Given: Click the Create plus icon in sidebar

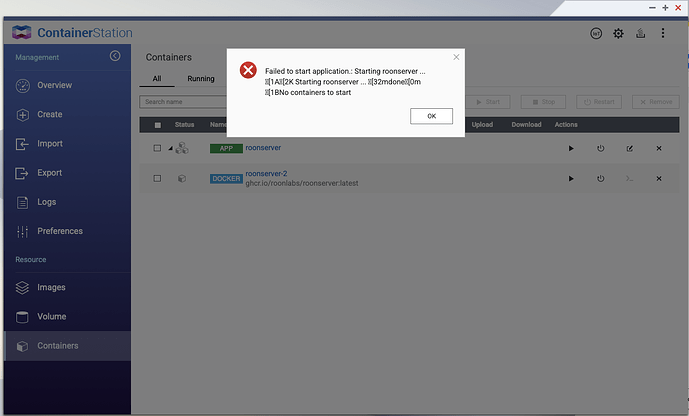Looking at the screenshot, I should 22,115.
